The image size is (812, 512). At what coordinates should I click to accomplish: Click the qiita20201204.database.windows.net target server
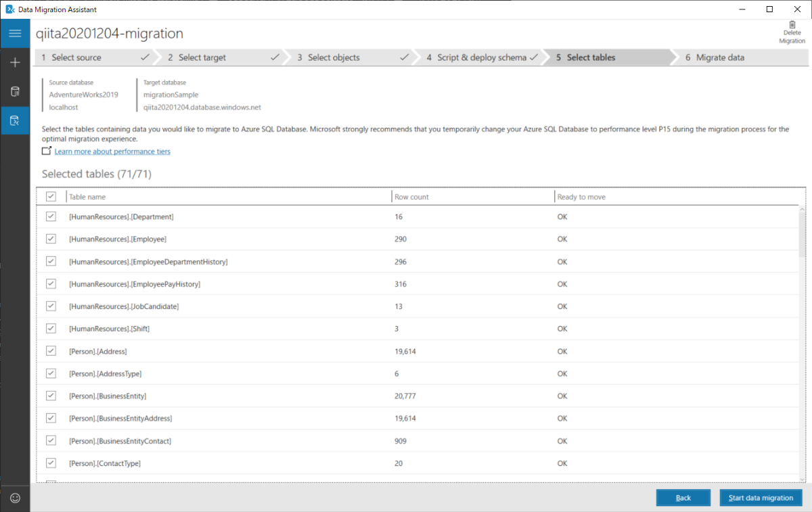click(202, 107)
